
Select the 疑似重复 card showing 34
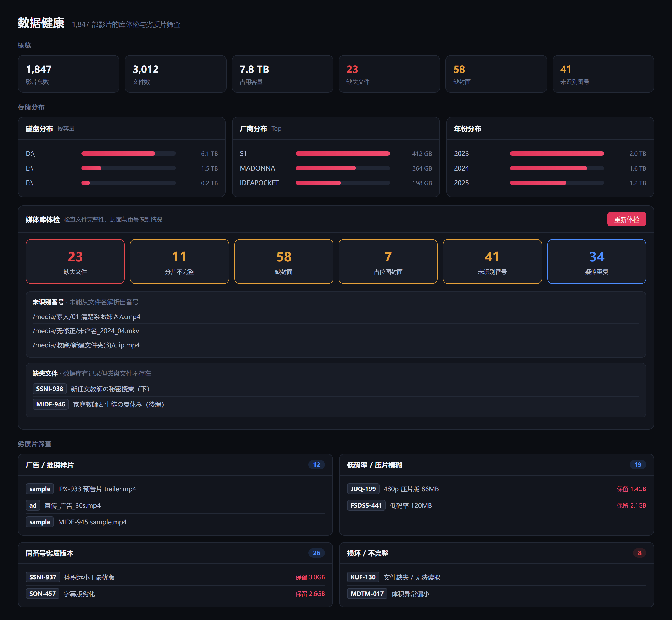pos(597,262)
